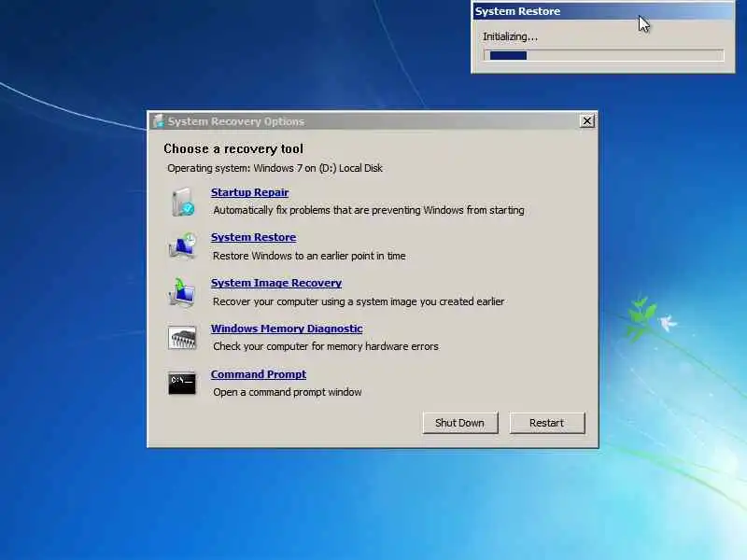Click the Restart button
The width and height of the screenshot is (747, 560).
(547, 423)
